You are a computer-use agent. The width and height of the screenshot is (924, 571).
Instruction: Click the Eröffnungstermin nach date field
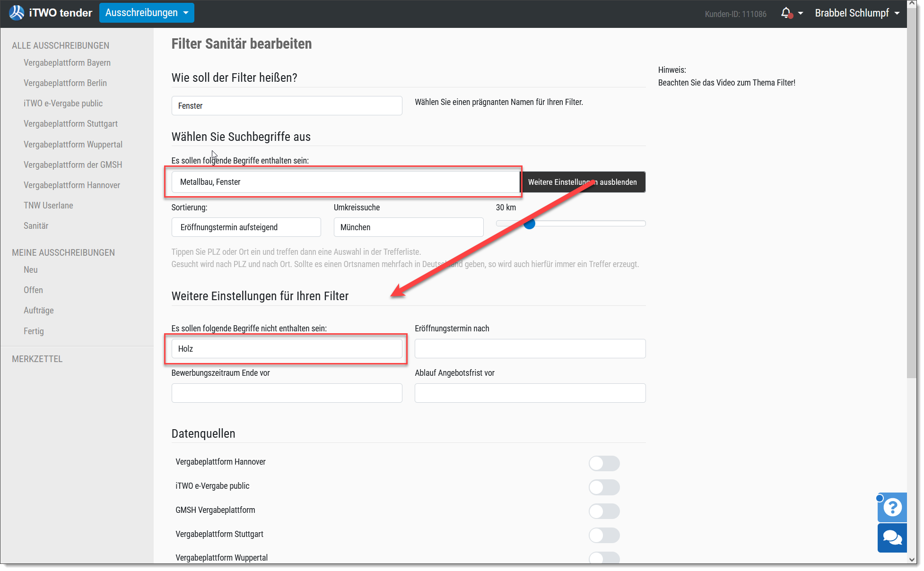(x=530, y=349)
